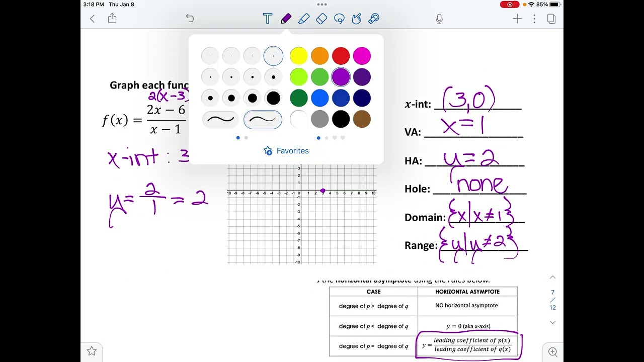Choose the navy blue color swatch
This screenshot has height=362, width=644.
tap(362, 98)
